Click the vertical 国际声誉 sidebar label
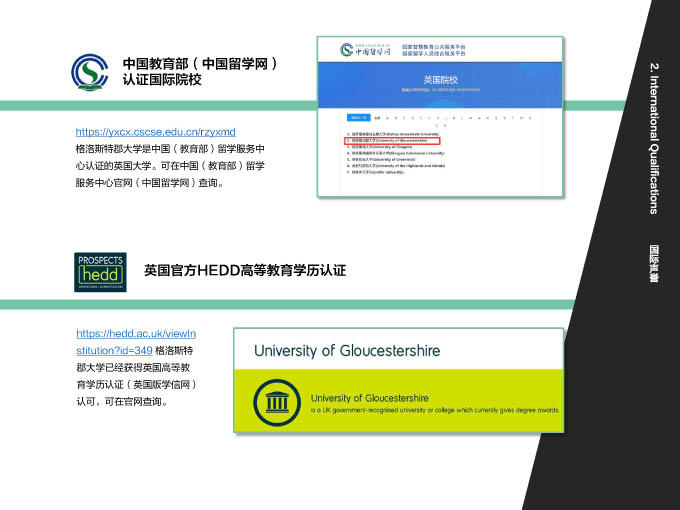680x510 pixels. [x=654, y=262]
